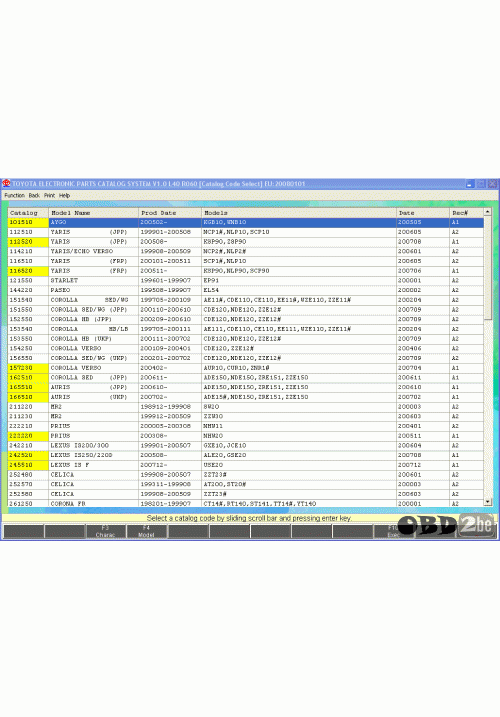500x717 pixels.
Task: Click the EL54 models cell
Action: click(x=299, y=290)
